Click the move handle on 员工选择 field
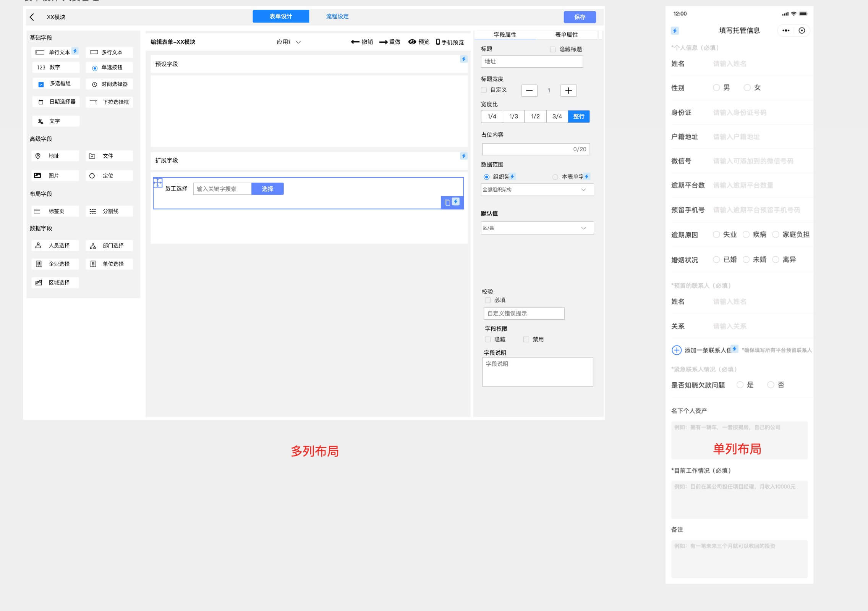This screenshot has height=611, width=868. coord(158,182)
